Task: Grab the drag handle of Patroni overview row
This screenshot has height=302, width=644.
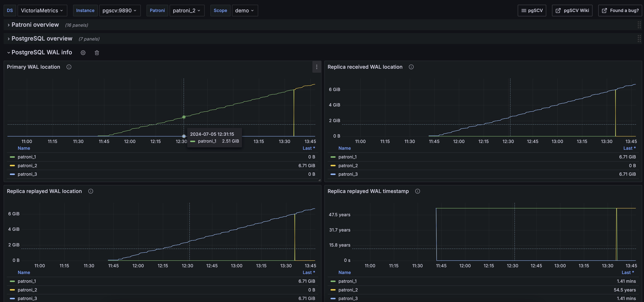Action: coord(639,25)
